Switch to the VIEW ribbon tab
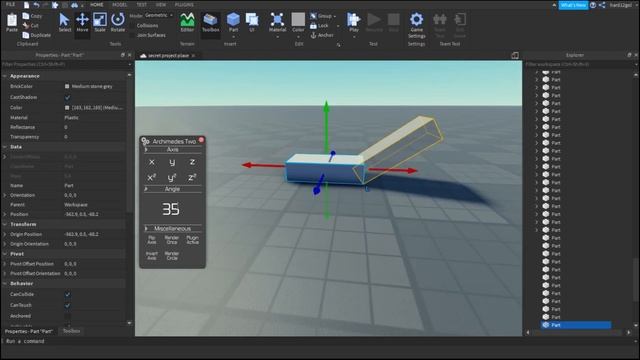The height and width of the screenshot is (360, 640). (x=161, y=4)
